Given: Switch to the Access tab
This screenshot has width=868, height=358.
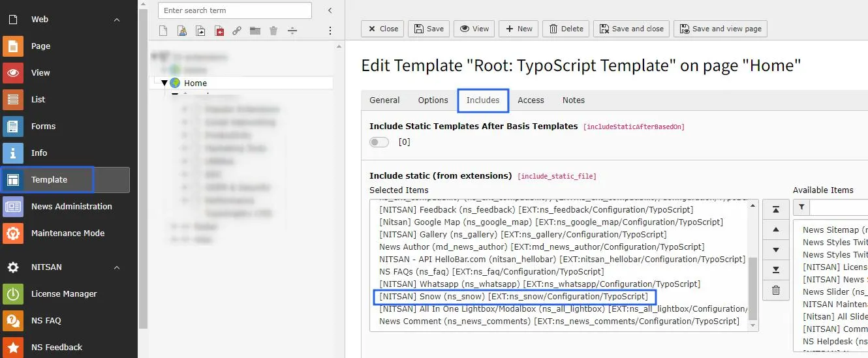Looking at the screenshot, I should pyautogui.click(x=531, y=100).
